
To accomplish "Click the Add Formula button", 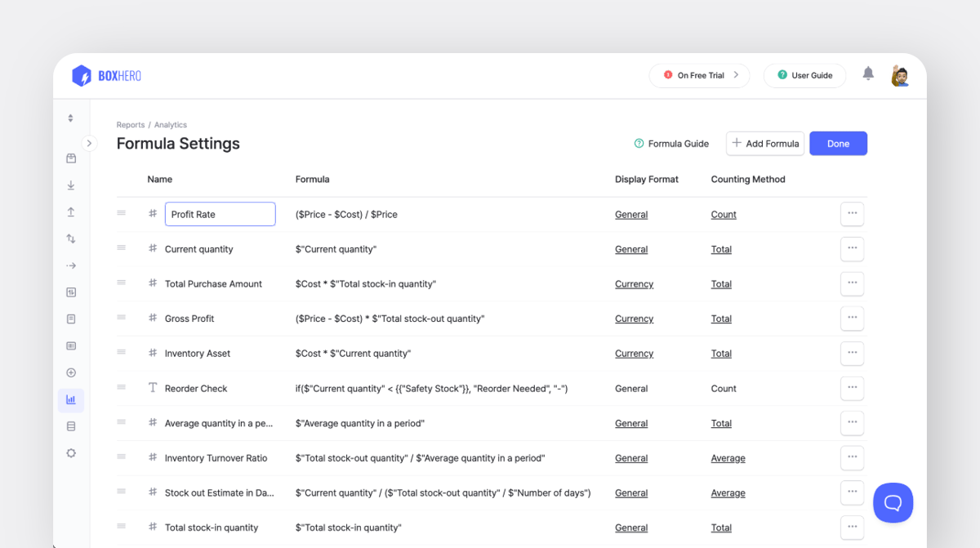I will (x=765, y=144).
